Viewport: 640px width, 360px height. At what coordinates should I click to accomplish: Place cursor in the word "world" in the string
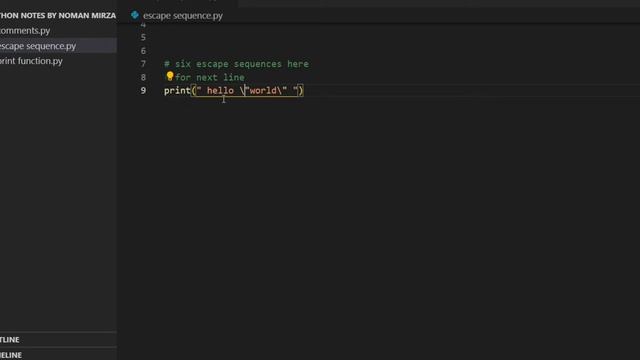263,91
